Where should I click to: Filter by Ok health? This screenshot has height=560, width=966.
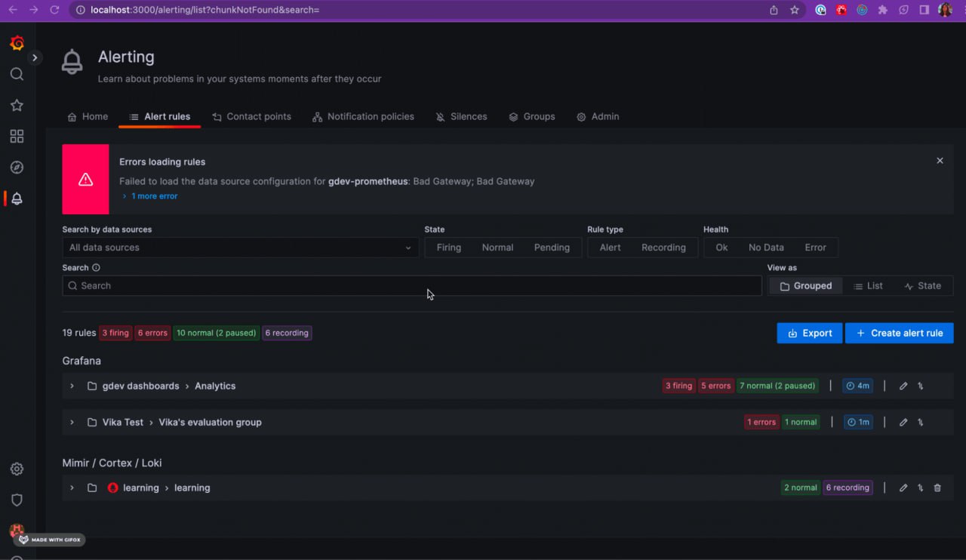coord(721,248)
